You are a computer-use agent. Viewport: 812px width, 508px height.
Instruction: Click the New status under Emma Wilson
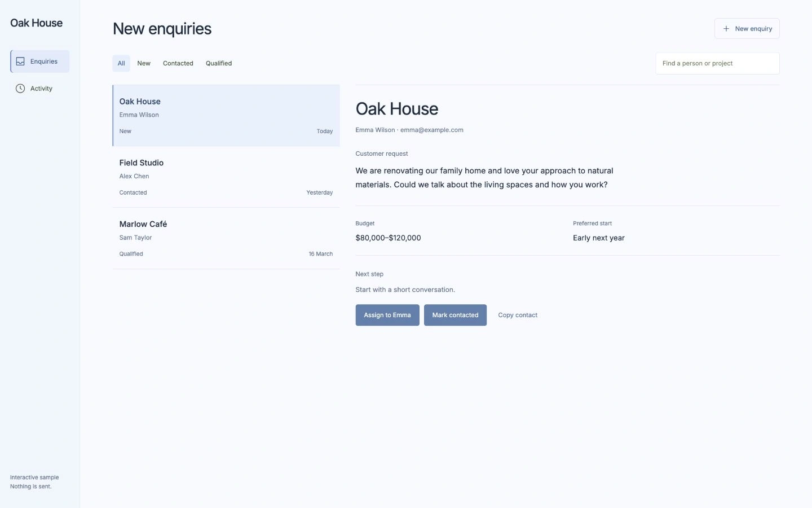125,131
